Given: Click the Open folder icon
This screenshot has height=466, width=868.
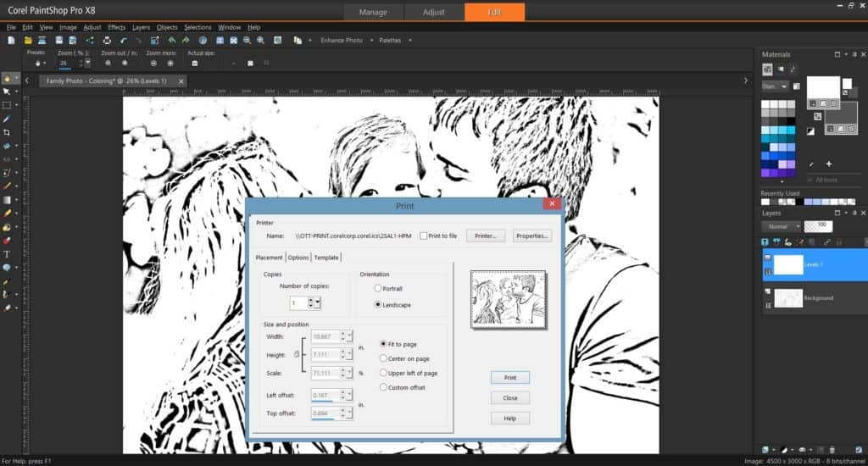Looking at the screenshot, I should [28, 40].
